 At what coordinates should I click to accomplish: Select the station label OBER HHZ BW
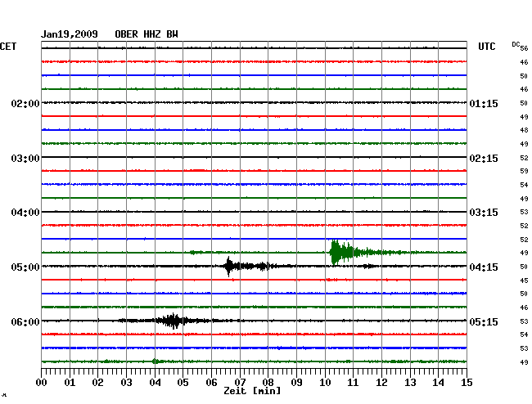147,34
